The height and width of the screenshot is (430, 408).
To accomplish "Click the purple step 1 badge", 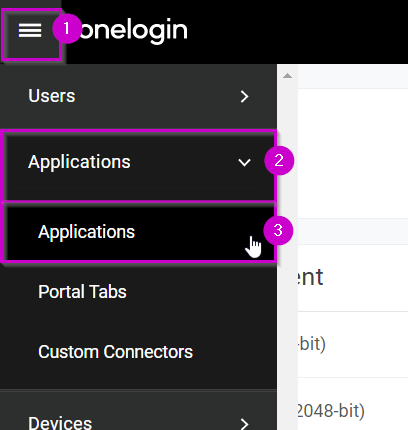I will tap(67, 29).
